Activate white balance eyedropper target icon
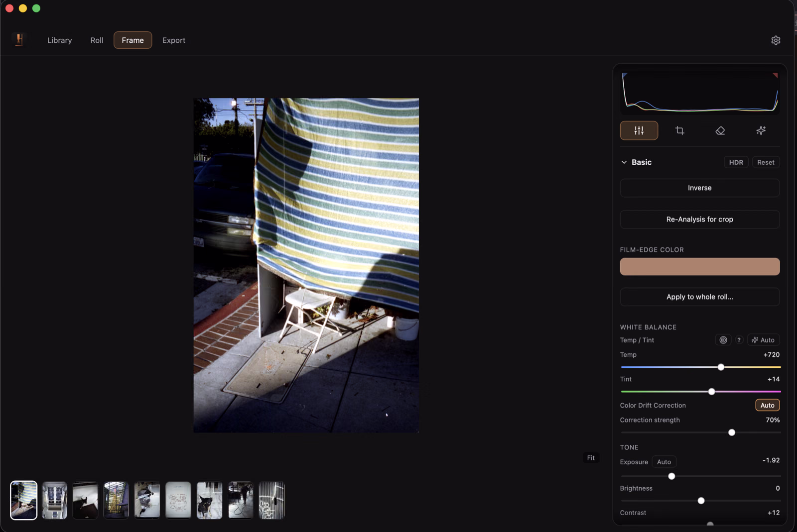Screen dimensions: 797x532 723,340
